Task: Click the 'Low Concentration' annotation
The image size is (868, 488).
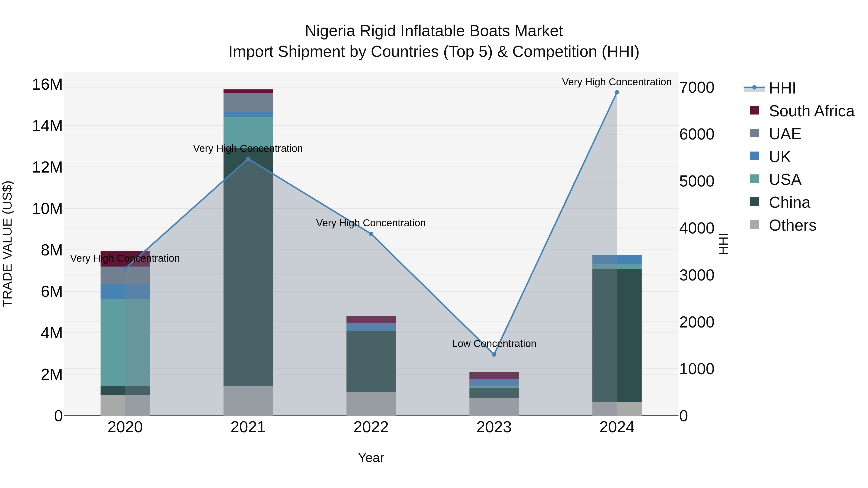Action: [x=494, y=344]
